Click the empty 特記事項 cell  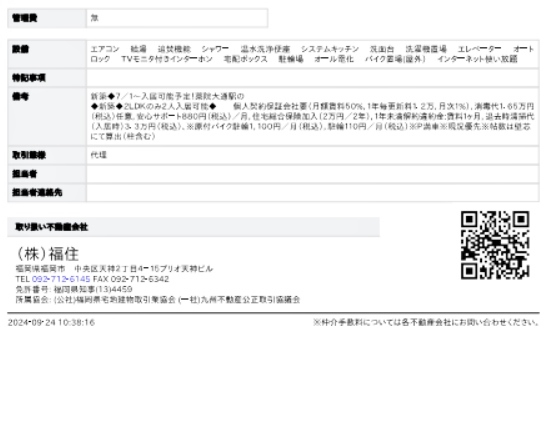[x=312, y=78]
